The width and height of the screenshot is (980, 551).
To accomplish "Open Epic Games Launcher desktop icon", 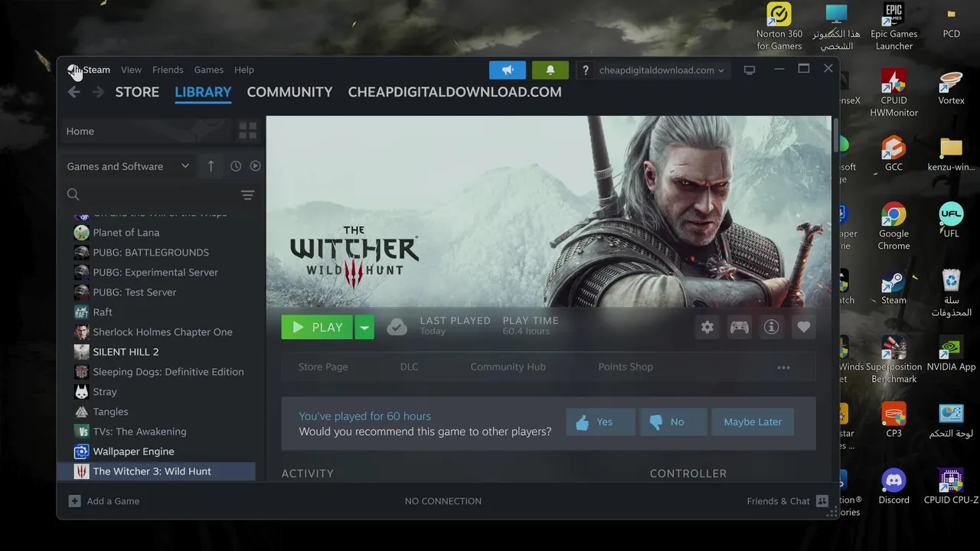I will [893, 27].
